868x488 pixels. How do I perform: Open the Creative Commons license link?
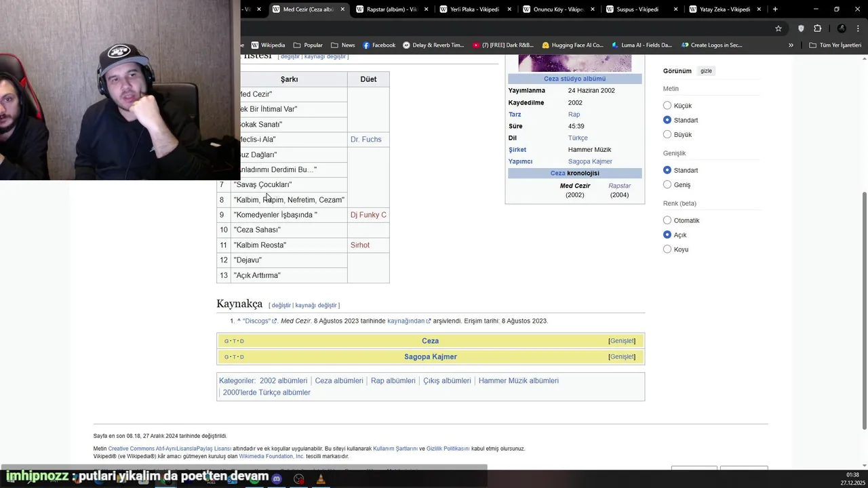pyautogui.click(x=170, y=449)
